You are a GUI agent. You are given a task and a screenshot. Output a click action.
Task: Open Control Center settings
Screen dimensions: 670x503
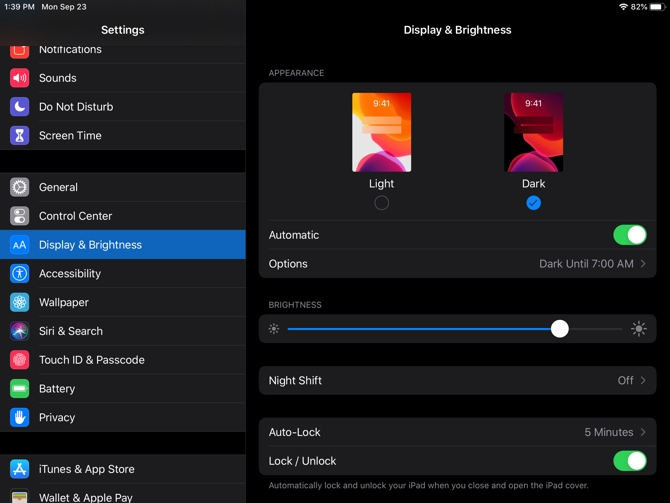[123, 216]
